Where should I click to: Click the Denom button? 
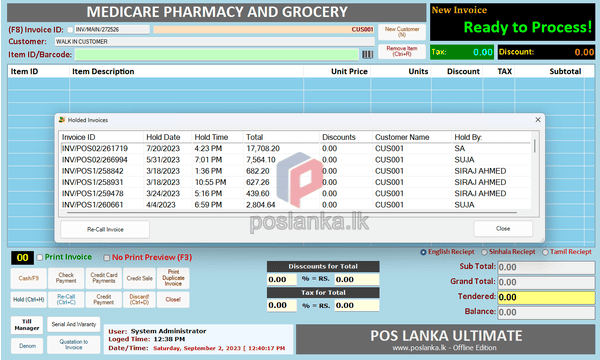click(x=27, y=346)
